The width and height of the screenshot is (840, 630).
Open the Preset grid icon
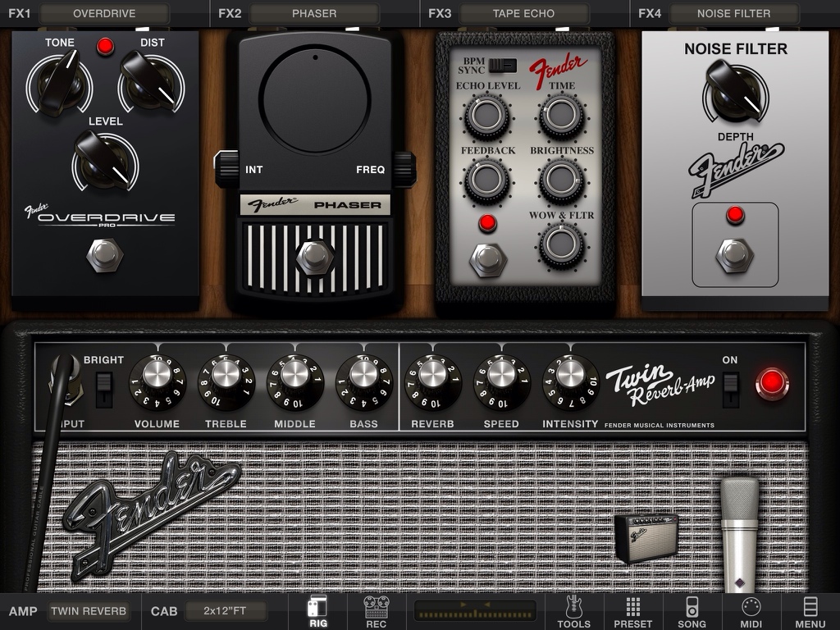632,611
